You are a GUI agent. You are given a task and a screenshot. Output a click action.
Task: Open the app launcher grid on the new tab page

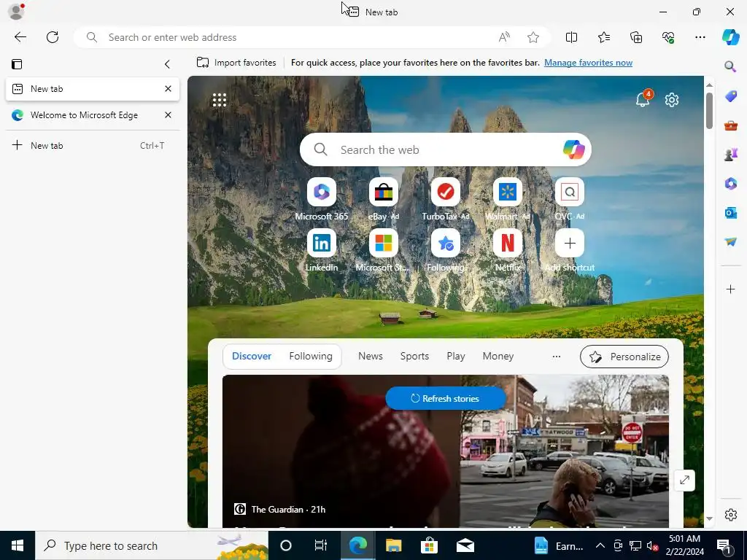[x=219, y=100]
